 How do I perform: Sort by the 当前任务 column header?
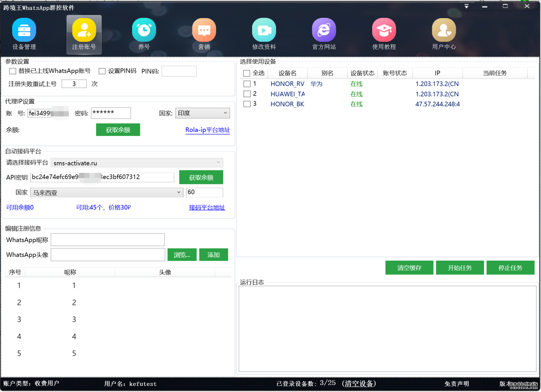(x=495, y=73)
